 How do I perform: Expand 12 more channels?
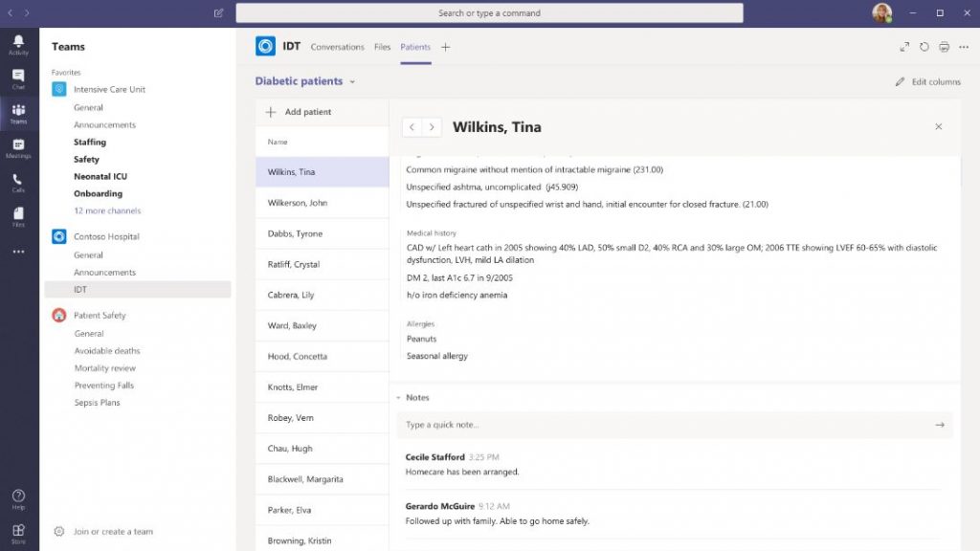coord(107,210)
